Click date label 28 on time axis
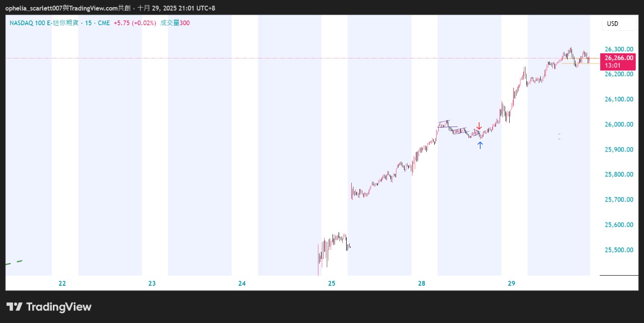The image size is (644, 323). click(422, 284)
